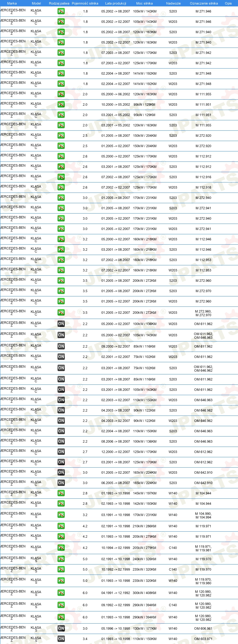Click the '145kW / 197KM' power cell

(145, 493)
